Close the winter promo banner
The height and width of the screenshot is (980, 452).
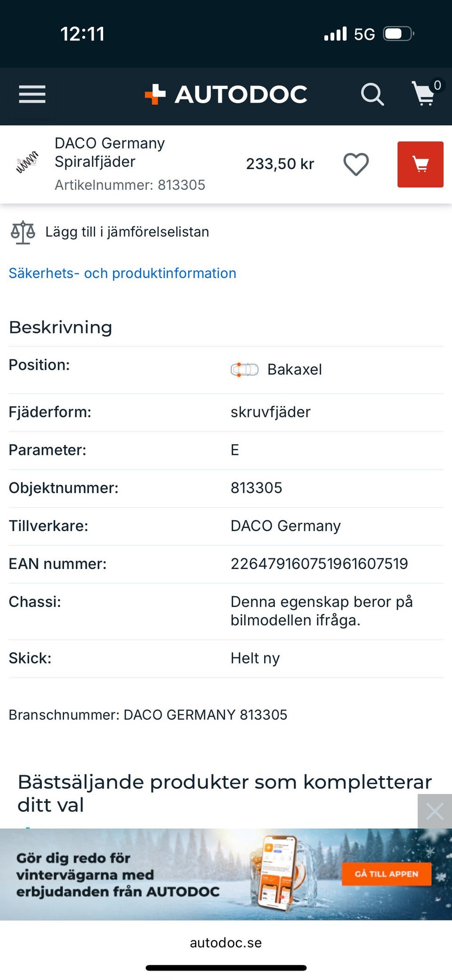coord(435,811)
